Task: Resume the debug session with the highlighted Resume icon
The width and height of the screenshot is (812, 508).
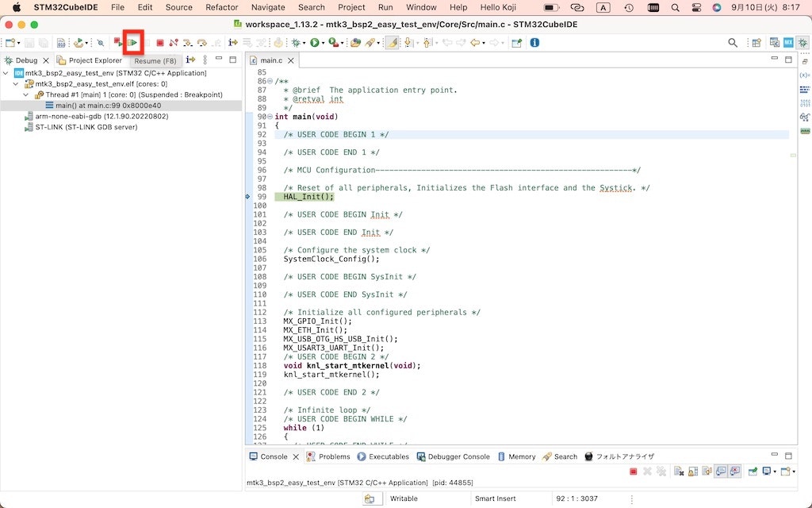Action: pyautogui.click(x=132, y=44)
